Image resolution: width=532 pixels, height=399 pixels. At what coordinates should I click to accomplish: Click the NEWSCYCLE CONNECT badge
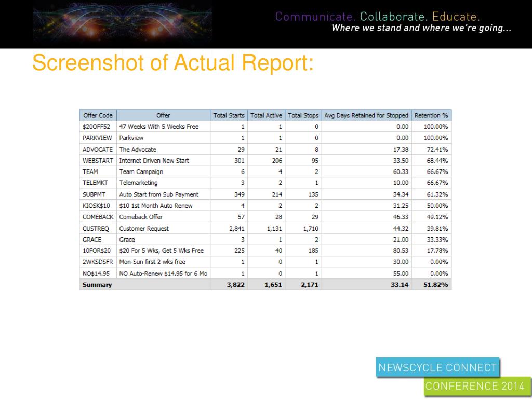437,367
